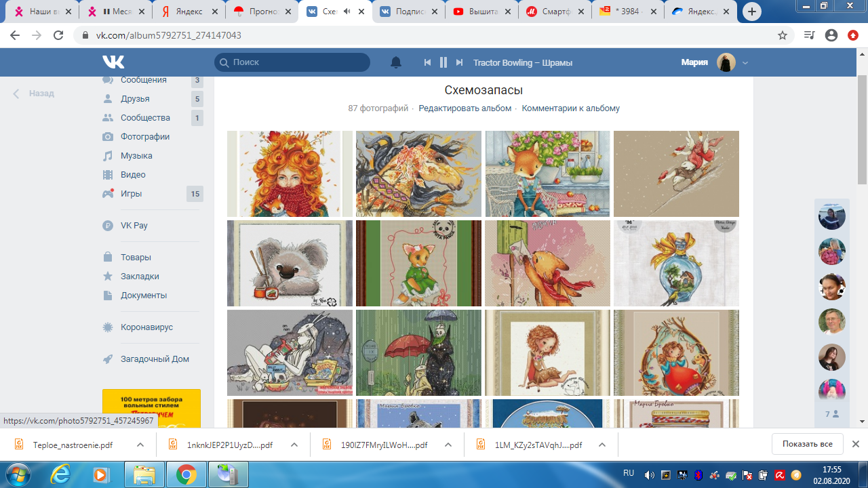Open the koala with sushi photo
Viewport: 868px width, 488px height.
pyautogui.click(x=290, y=263)
